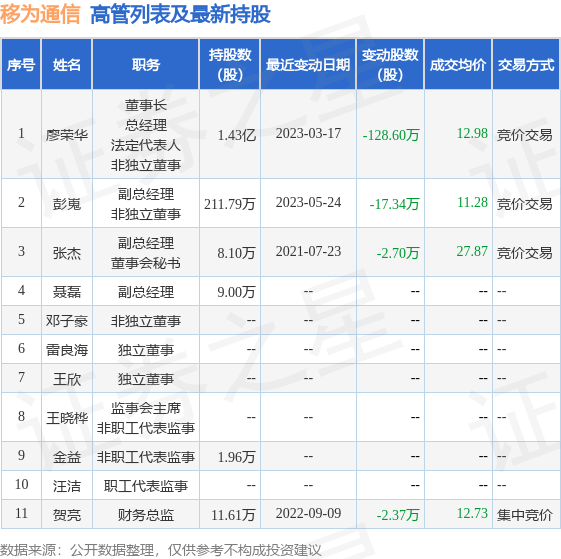Click the 变动股数(股) column header

[x=390, y=64]
